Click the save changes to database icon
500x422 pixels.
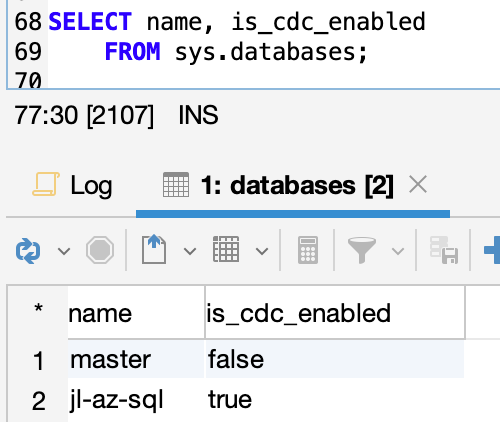[444, 250]
